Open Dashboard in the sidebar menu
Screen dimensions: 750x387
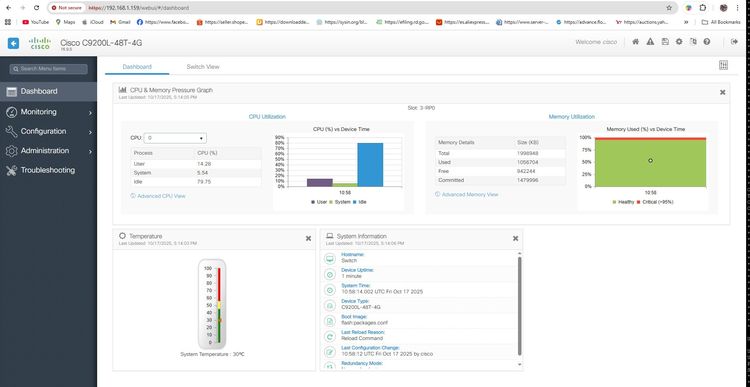point(48,91)
